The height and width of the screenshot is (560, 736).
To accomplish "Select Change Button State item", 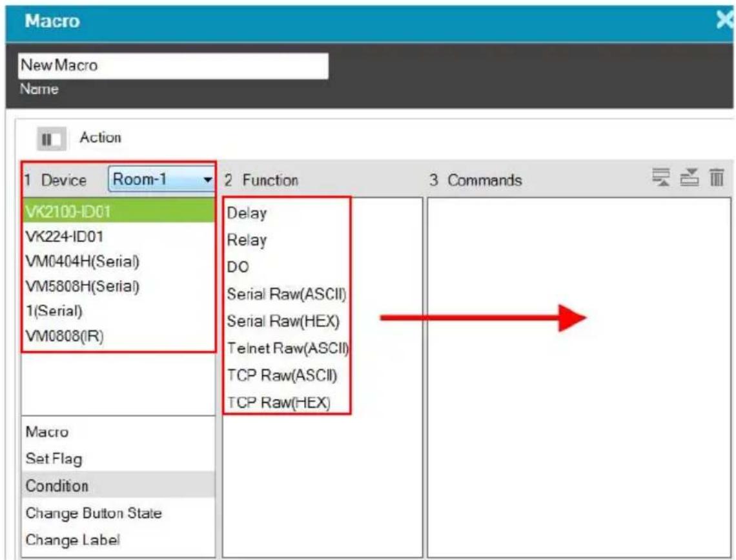I will 118,513.
